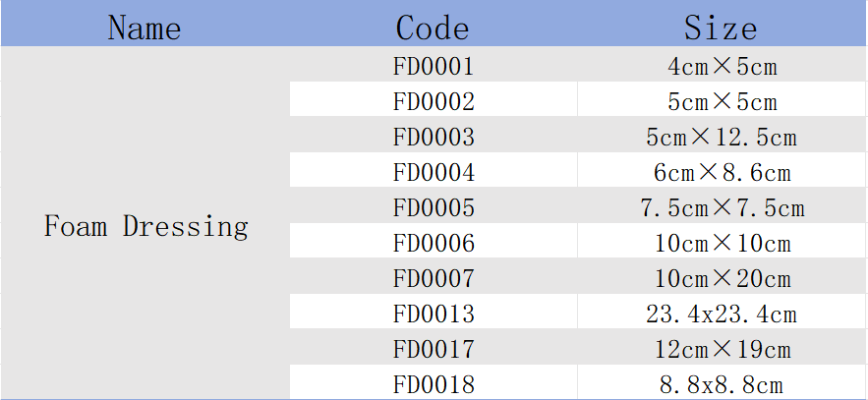Select code cell FD0003
Screen dimensions: 868x400
tap(434, 135)
